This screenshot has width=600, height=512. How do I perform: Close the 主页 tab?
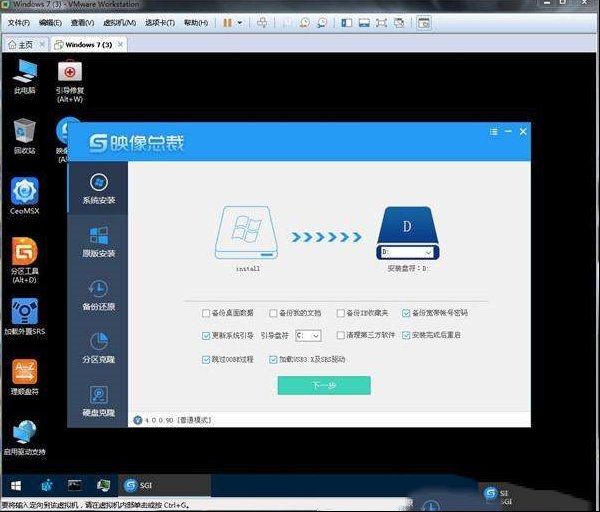pos(42,45)
